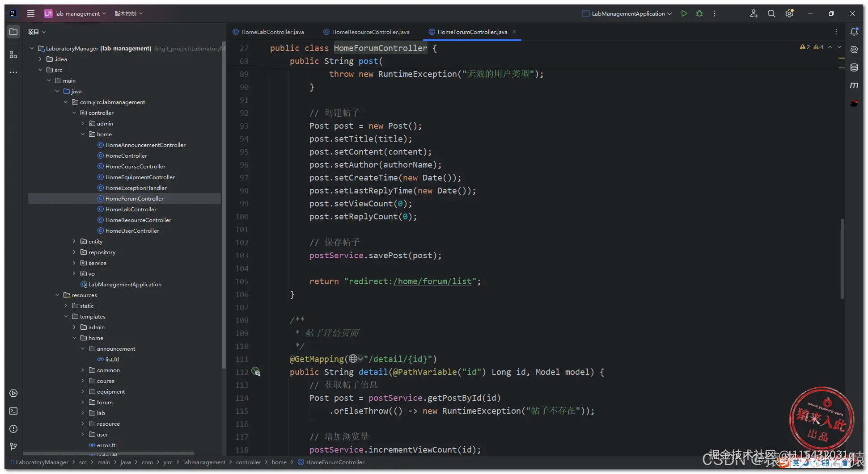The height and width of the screenshot is (474, 868).
Task: Open the Problems tool window
Action: (13, 429)
